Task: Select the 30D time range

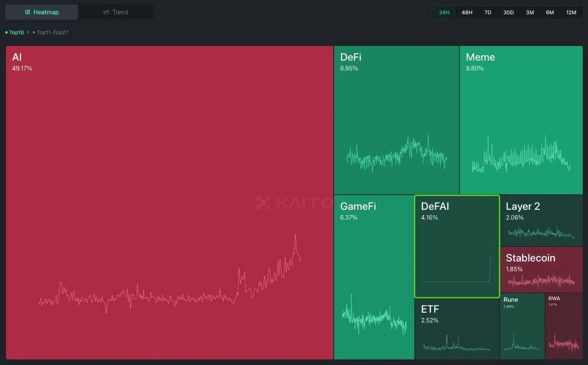Action: coord(509,12)
